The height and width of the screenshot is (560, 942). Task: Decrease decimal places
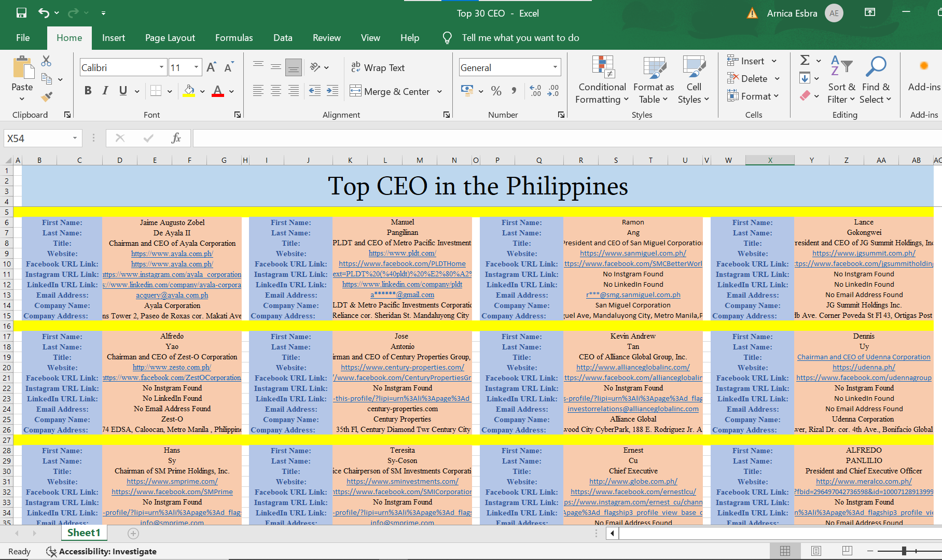(553, 91)
